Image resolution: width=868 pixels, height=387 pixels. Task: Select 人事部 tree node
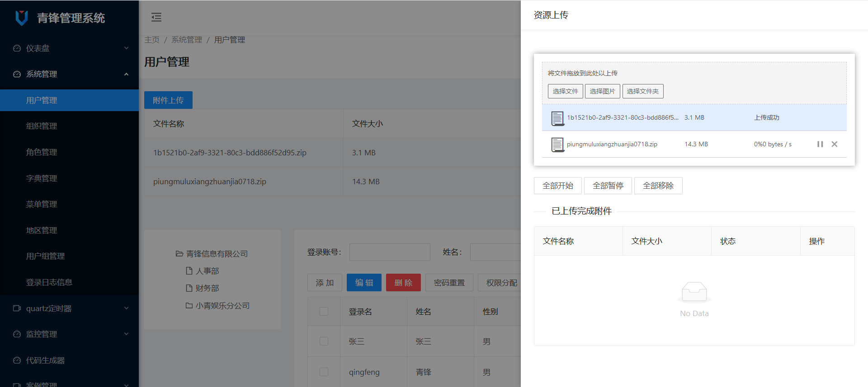(207, 271)
